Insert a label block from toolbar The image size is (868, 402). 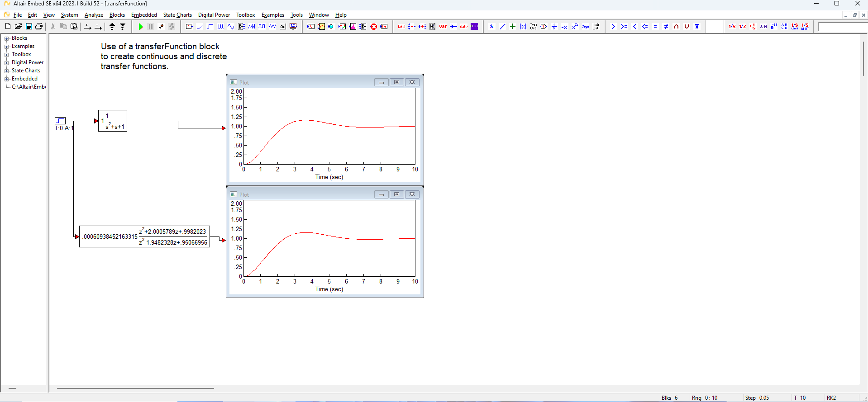pyautogui.click(x=401, y=27)
